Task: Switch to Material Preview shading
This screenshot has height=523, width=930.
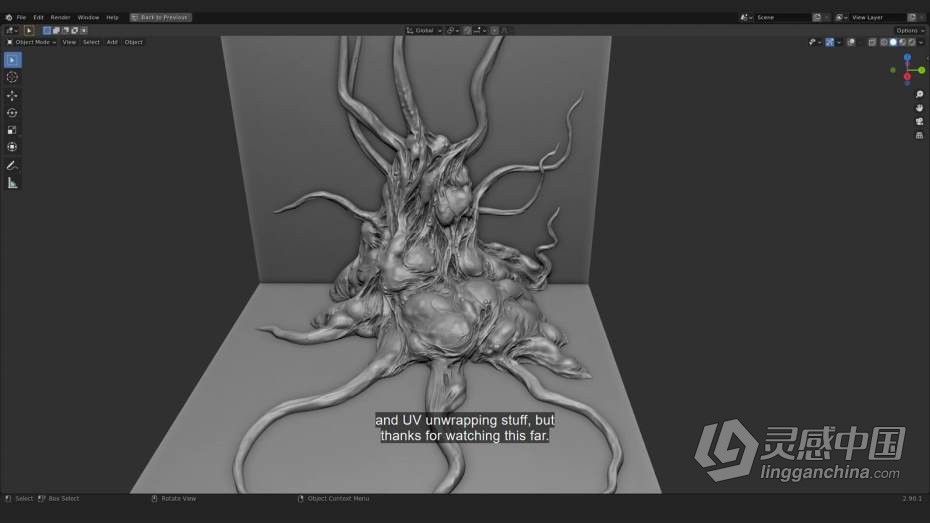Action: 902,42
